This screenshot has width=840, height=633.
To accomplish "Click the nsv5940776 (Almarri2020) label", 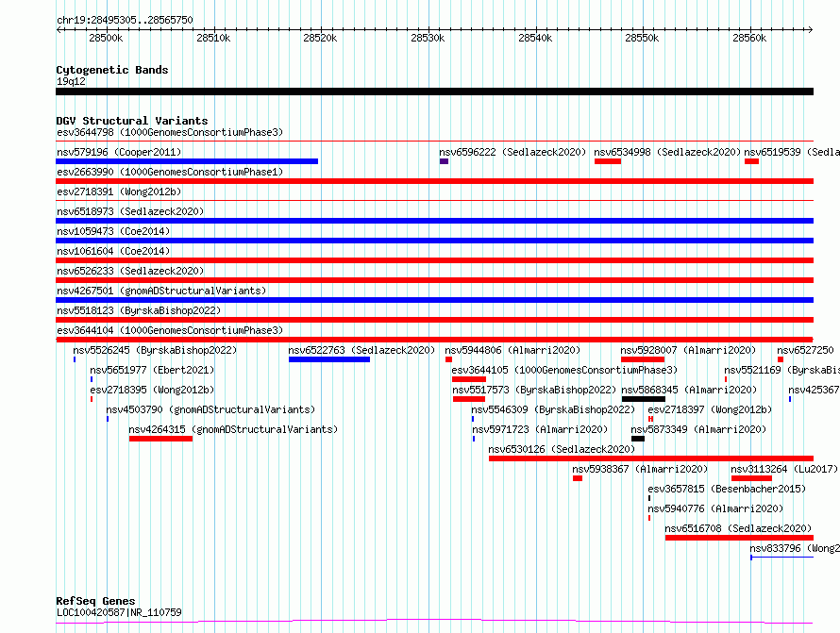I will (715, 508).
